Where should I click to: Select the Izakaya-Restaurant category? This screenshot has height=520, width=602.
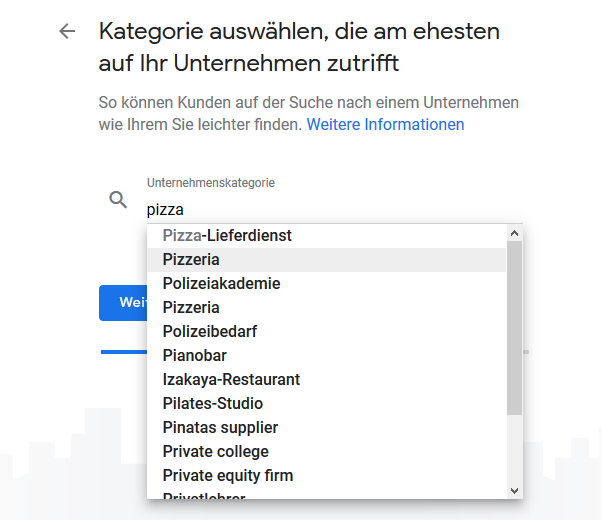pos(231,380)
